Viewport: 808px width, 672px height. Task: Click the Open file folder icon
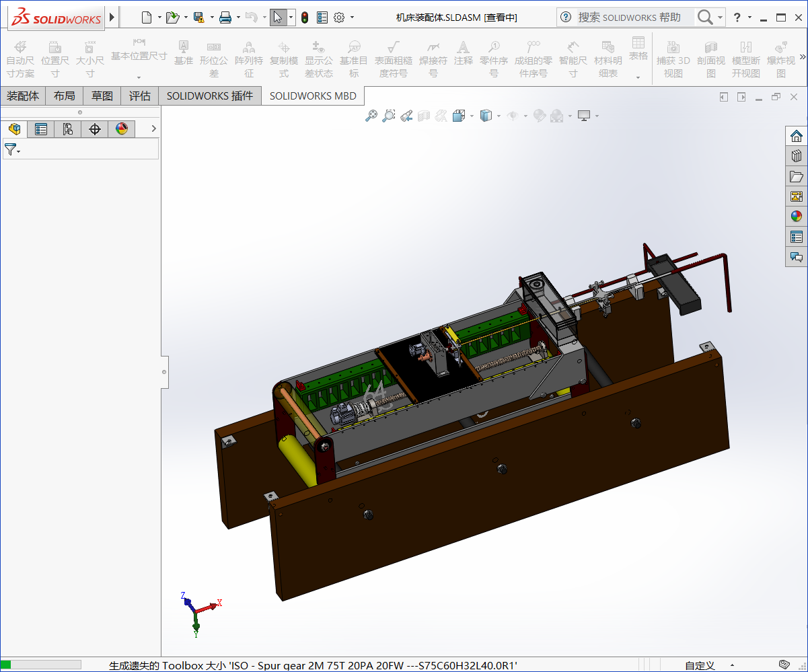pyautogui.click(x=172, y=17)
